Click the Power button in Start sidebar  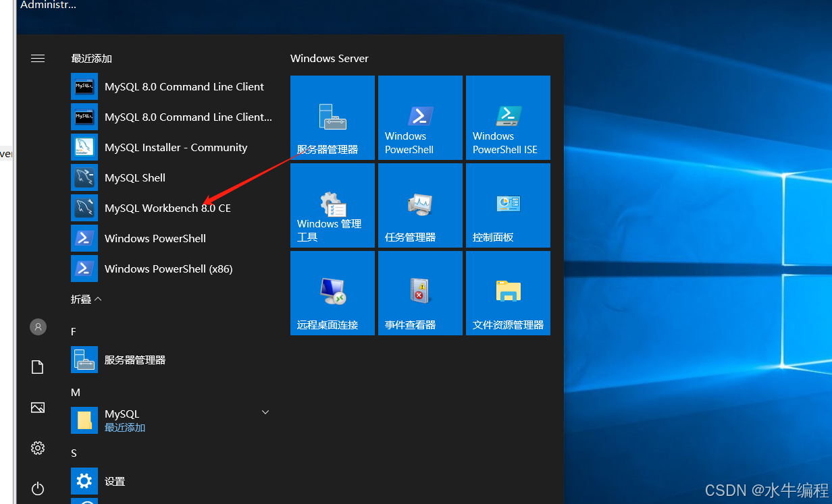click(x=38, y=488)
